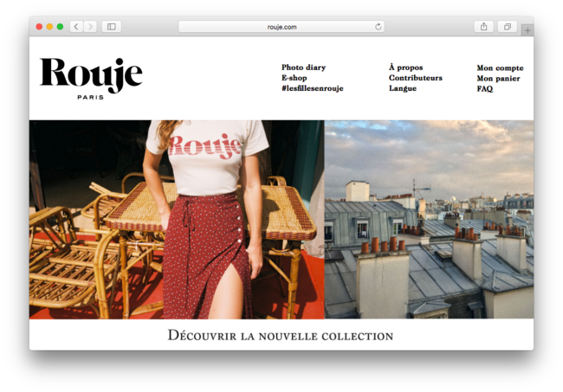Close the window with red button

39,27
